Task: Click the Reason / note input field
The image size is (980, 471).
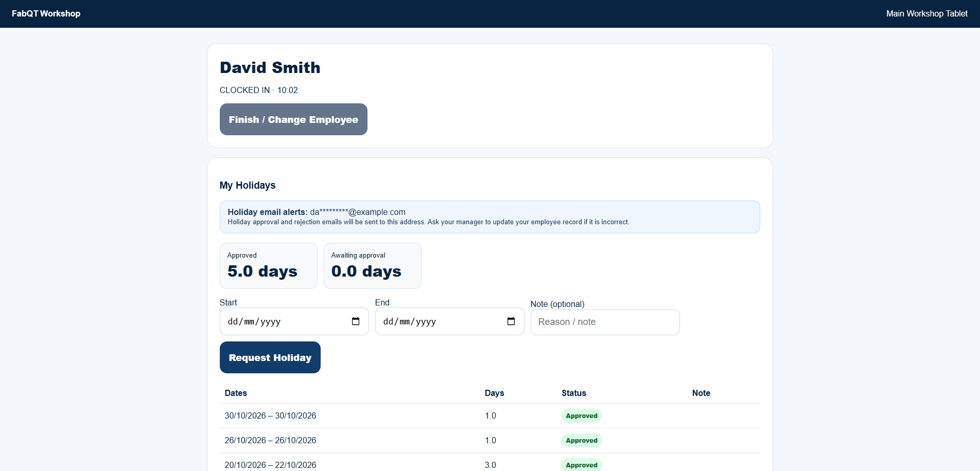Action: click(x=605, y=322)
